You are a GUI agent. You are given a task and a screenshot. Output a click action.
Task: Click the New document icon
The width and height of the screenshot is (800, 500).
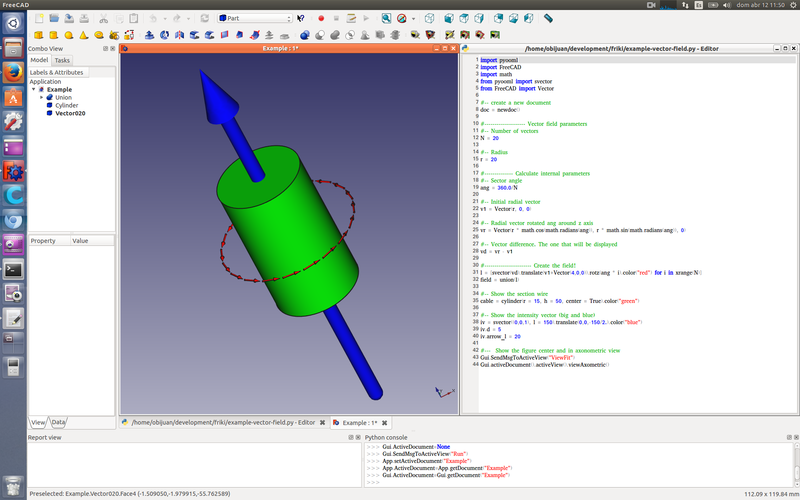click(x=37, y=18)
